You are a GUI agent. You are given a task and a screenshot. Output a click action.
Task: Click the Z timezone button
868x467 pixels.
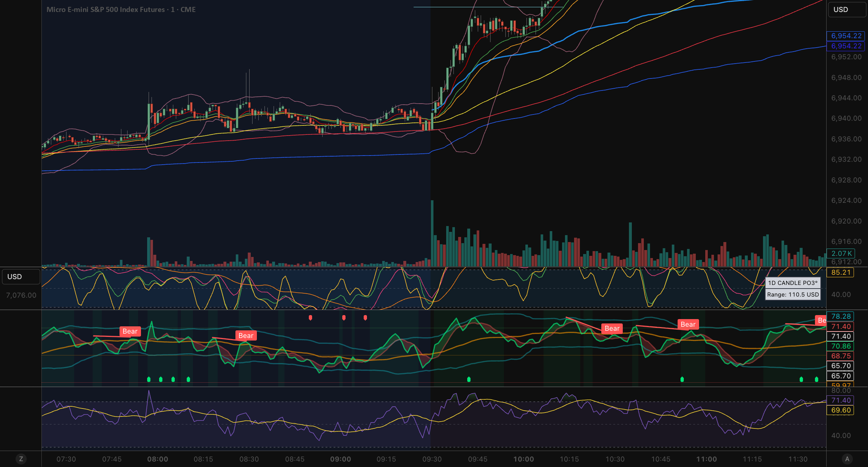tap(21, 459)
